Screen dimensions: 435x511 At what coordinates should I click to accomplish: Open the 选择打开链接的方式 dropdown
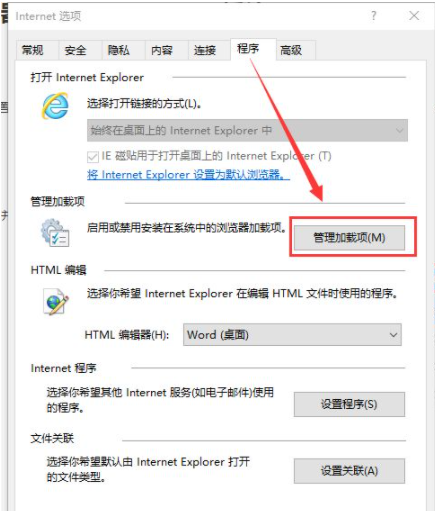247,130
